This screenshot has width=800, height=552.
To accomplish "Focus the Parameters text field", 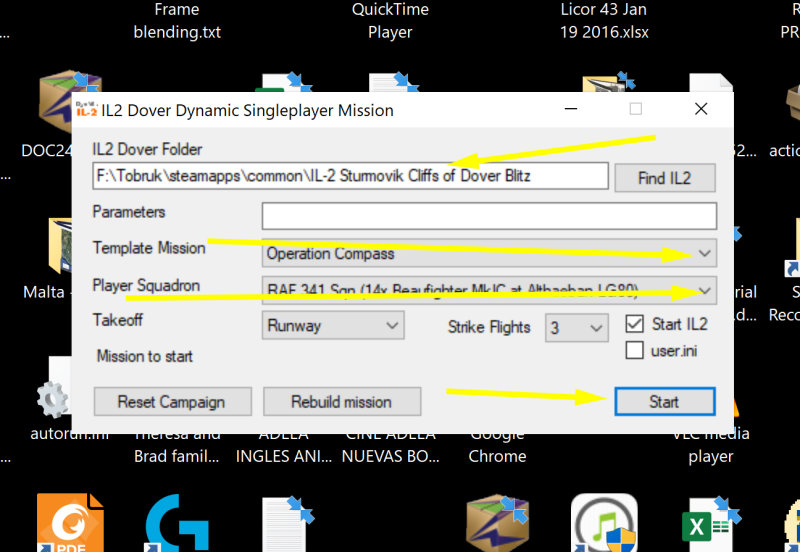I will click(489, 216).
